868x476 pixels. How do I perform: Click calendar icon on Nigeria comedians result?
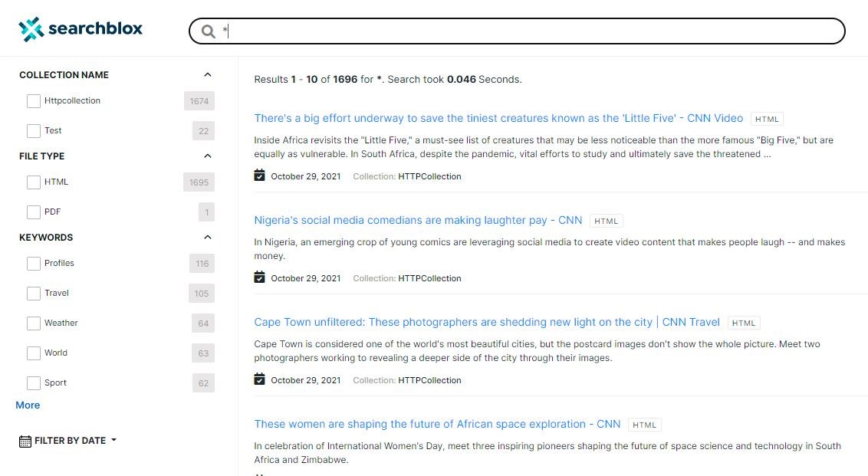click(x=259, y=277)
